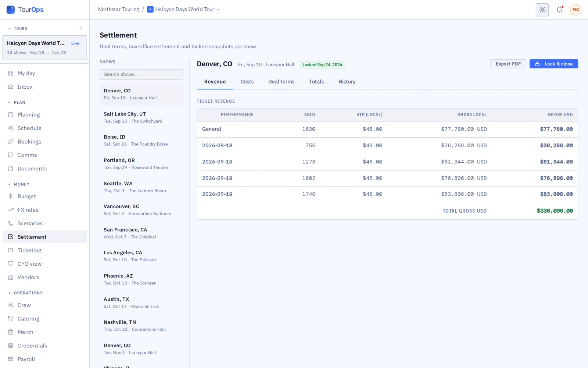Add a new tour with plus icon
588x368 pixels.
[x=81, y=28]
